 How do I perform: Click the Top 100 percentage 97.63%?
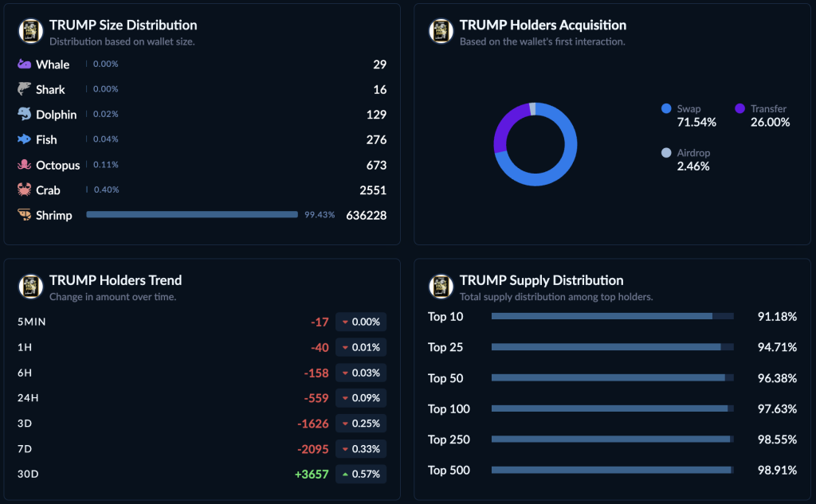click(777, 408)
